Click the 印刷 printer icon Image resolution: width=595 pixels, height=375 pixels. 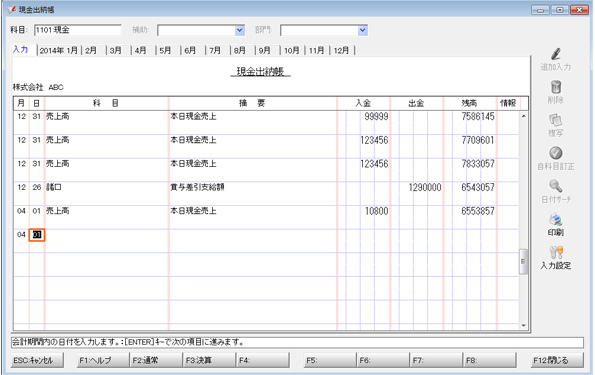(556, 219)
